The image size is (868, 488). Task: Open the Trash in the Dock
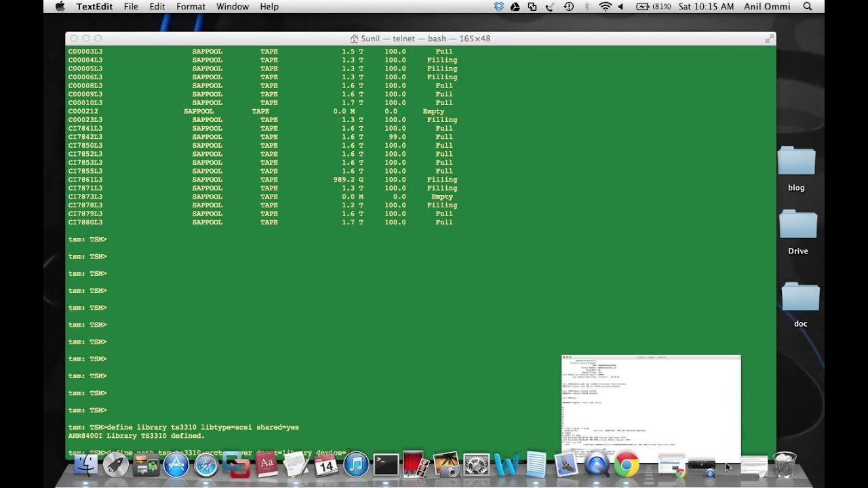click(x=784, y=465)
